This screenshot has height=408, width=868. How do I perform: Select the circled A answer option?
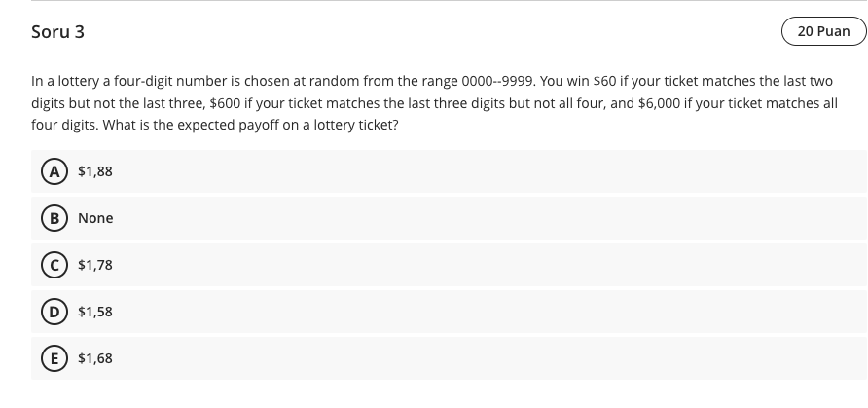54,171
